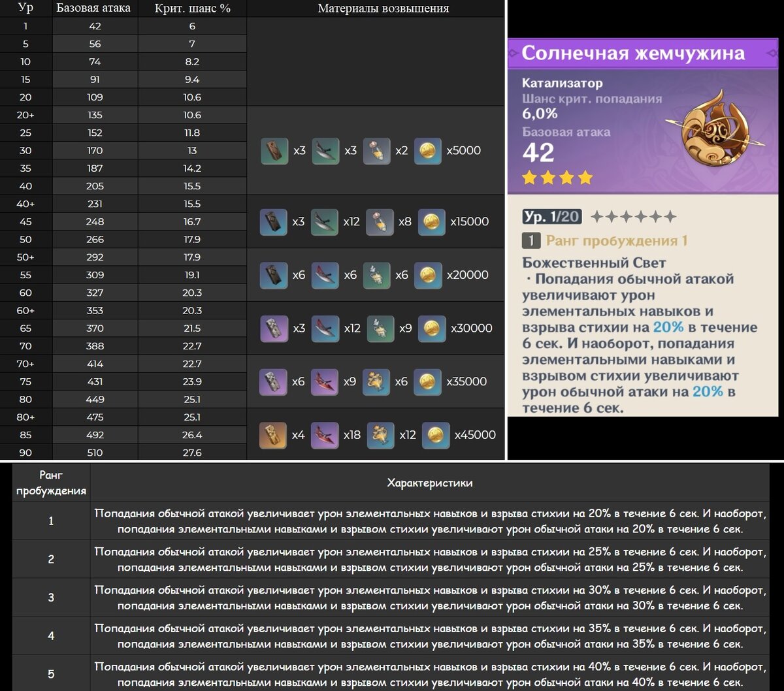The height and width of the screenshot is (691, 784).
Task: Click the 'Характеристики' header in bottom table
Action: tap(430, 483)
